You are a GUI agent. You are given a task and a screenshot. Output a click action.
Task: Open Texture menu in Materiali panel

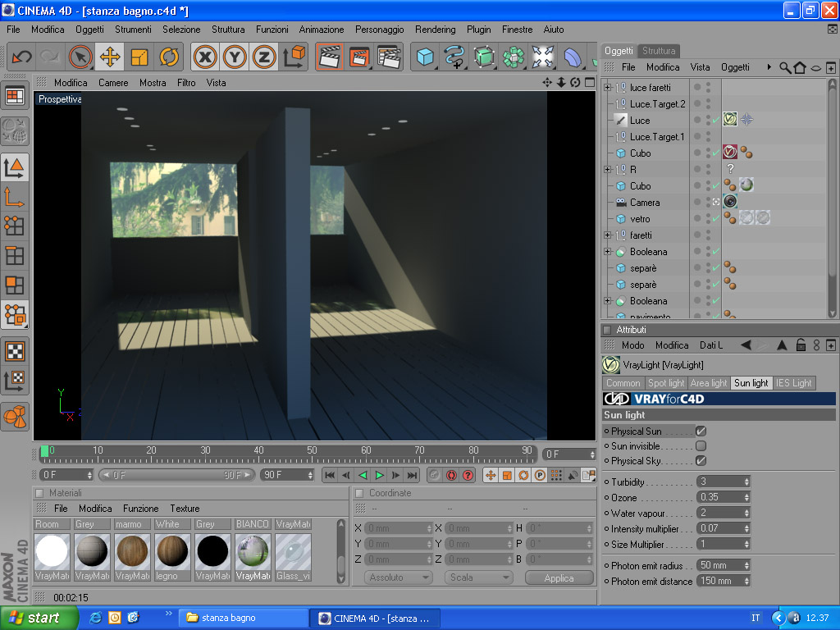tap(185, 509)
